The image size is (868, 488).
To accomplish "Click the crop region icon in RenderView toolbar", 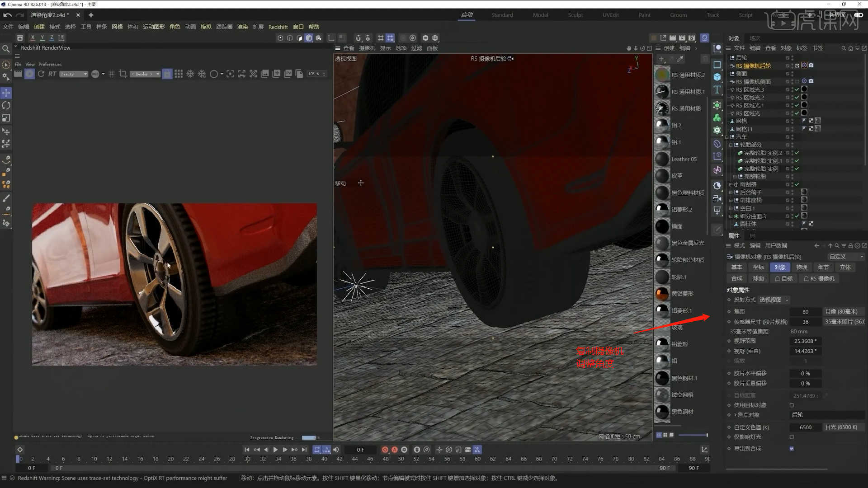I will coord(123,74).
